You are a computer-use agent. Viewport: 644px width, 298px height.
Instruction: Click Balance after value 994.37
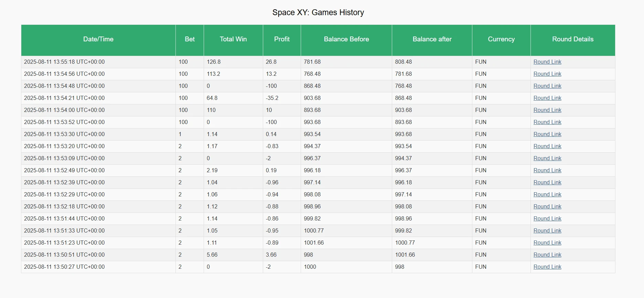click(404, 158)
